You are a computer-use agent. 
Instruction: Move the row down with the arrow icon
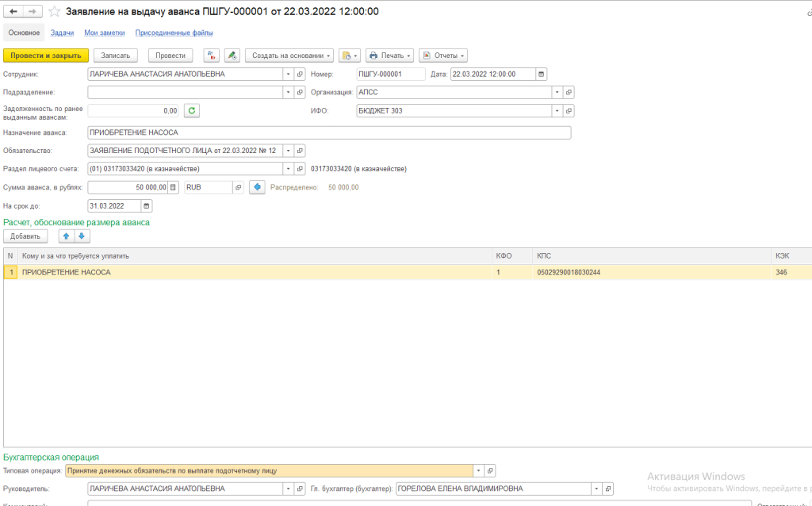[82, 236]
